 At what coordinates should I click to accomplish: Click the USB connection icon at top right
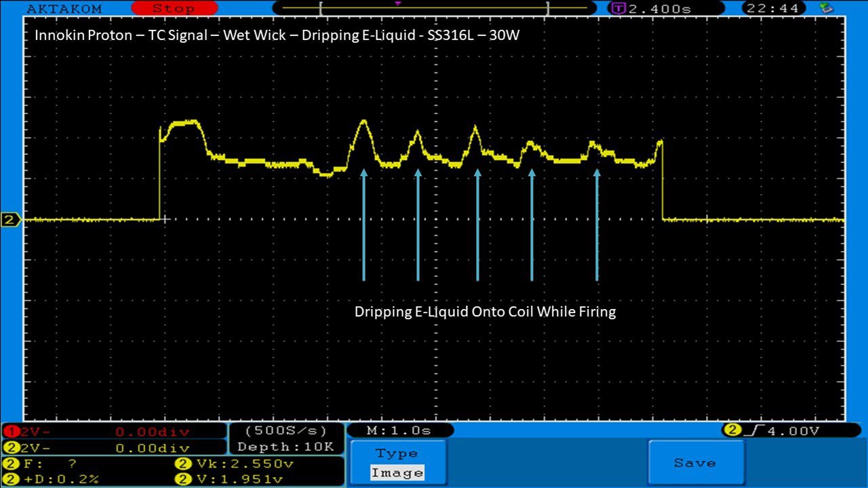(x=827, y=8)
